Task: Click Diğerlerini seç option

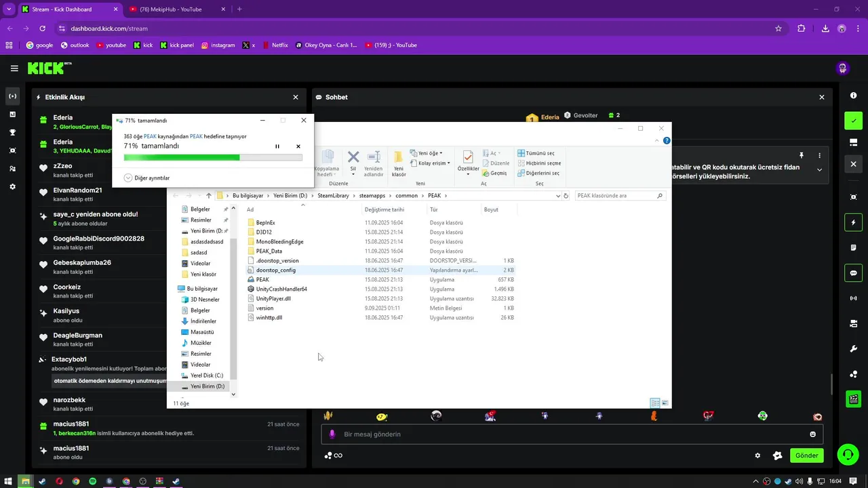Action: coord(538,173)
